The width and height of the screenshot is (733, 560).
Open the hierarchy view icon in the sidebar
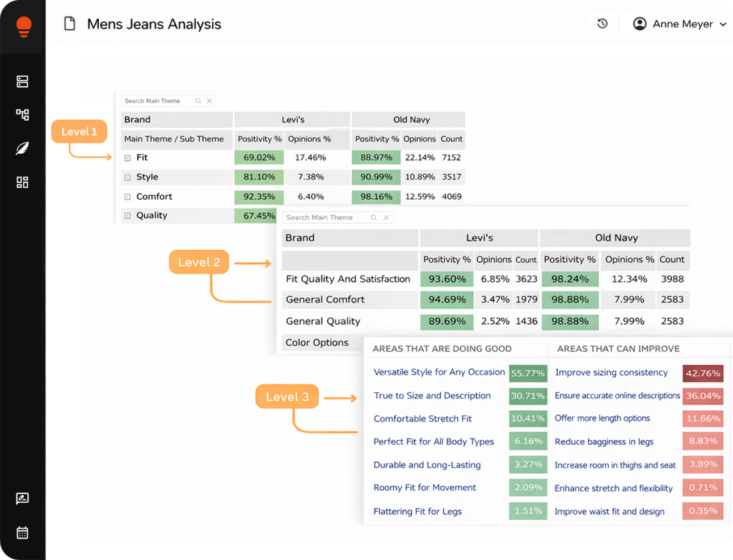coord(22,114)
